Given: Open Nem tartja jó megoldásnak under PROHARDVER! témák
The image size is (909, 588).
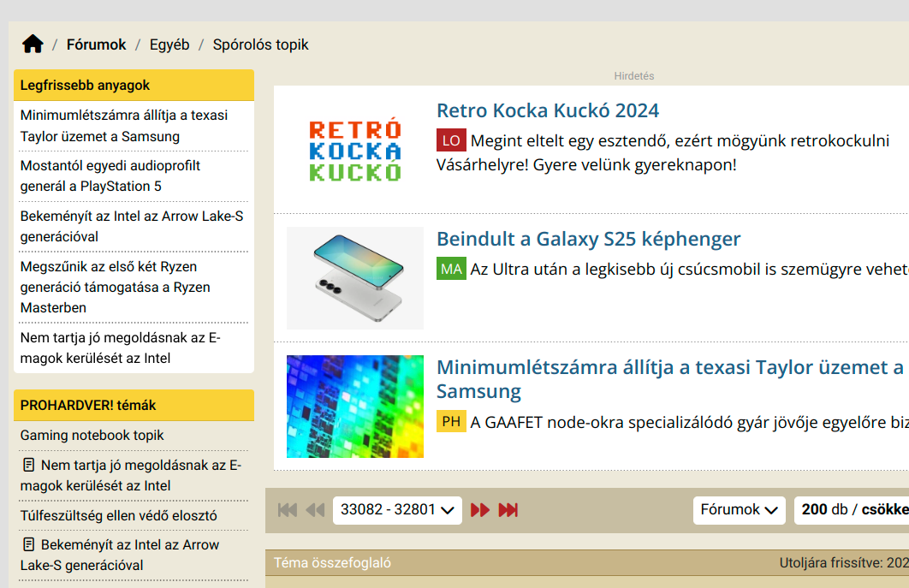Looking at the screenshot, I should tap(131, 476).
